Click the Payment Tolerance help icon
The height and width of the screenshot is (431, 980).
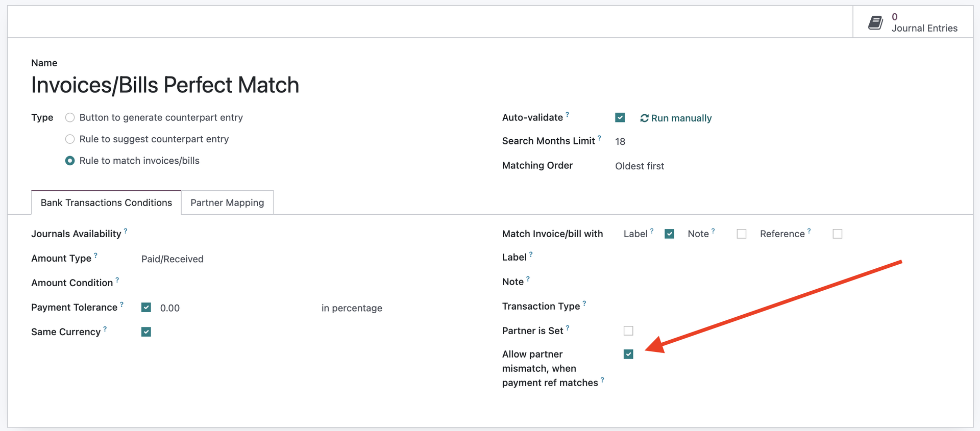click(121, 305)
